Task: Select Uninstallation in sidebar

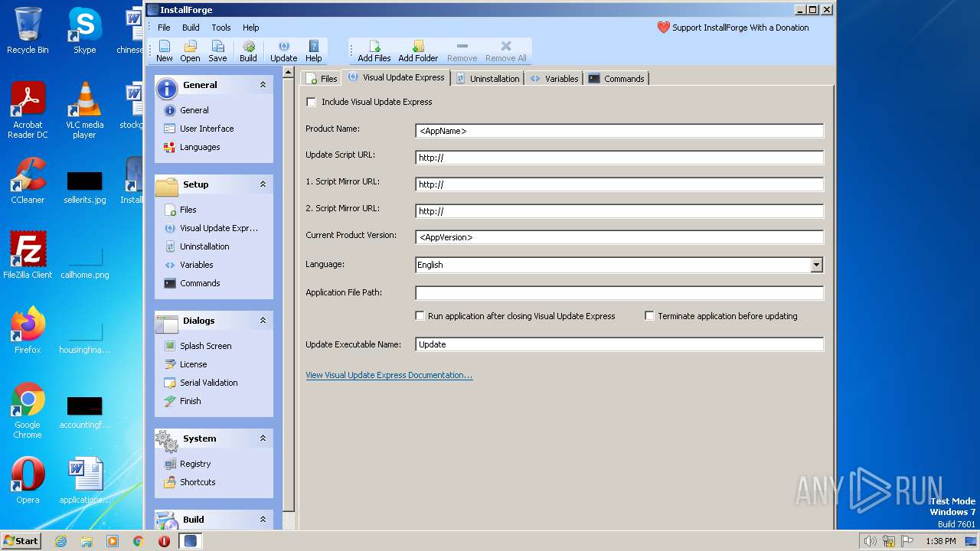Action: coord(197,246)
